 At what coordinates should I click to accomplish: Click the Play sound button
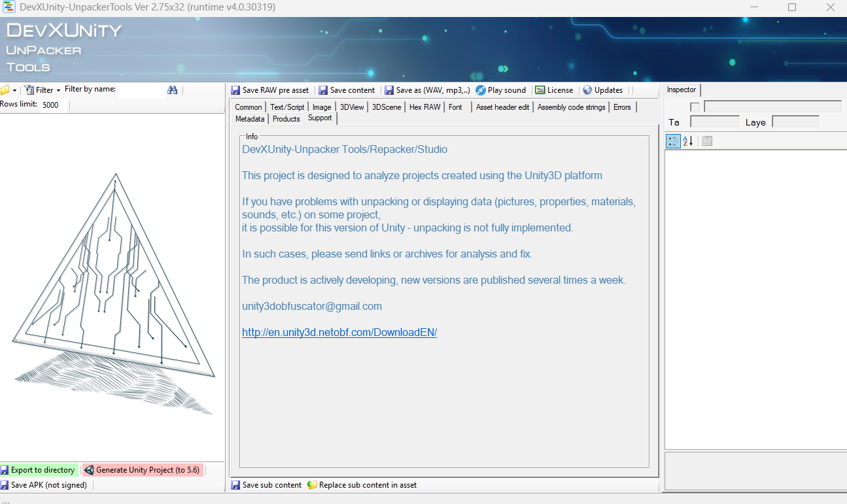click(501, 90)
